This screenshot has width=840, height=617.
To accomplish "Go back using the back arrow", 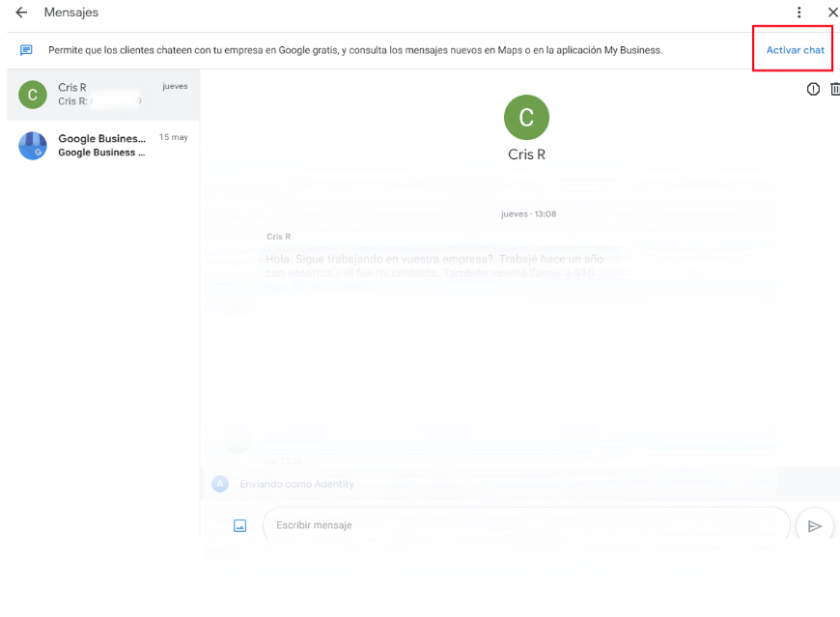I will point(21,12).
